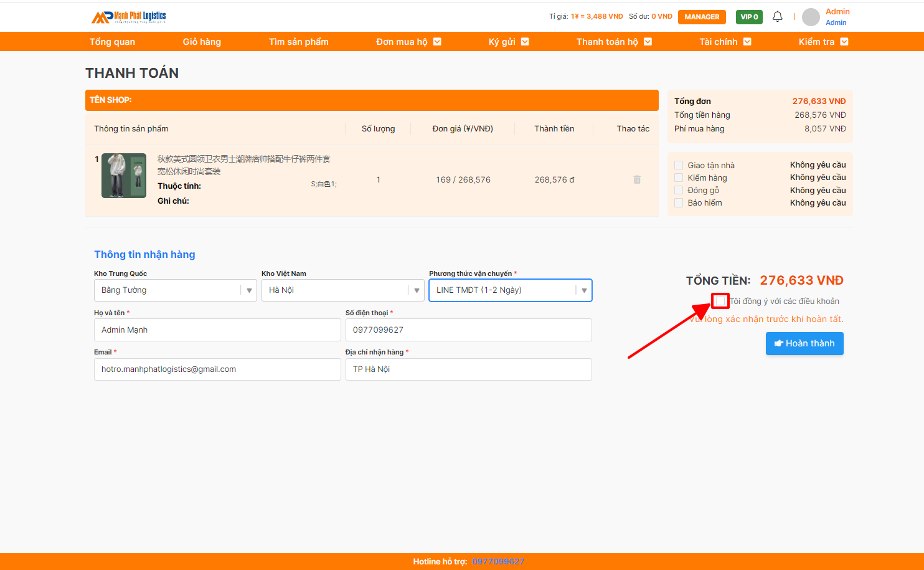924x570 pixels.
Task: Click the Địa chỉ nhận hàng field
Action: click(x=468, y=369)
